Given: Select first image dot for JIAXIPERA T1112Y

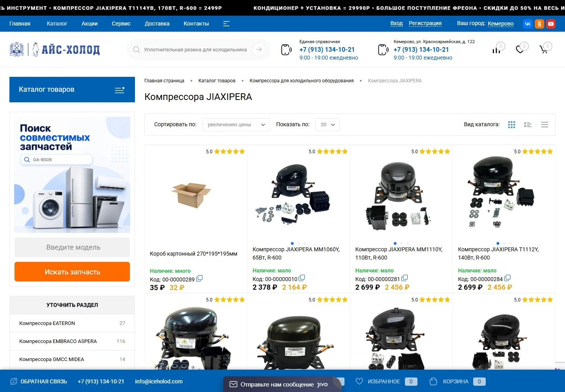Looking at the screenshot, I should click(x=498, y=243).
